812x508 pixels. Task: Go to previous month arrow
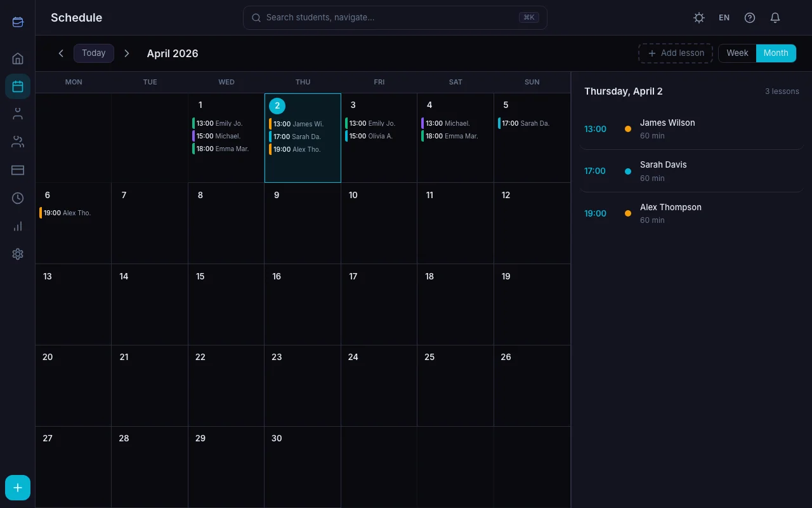pos(61,53)
